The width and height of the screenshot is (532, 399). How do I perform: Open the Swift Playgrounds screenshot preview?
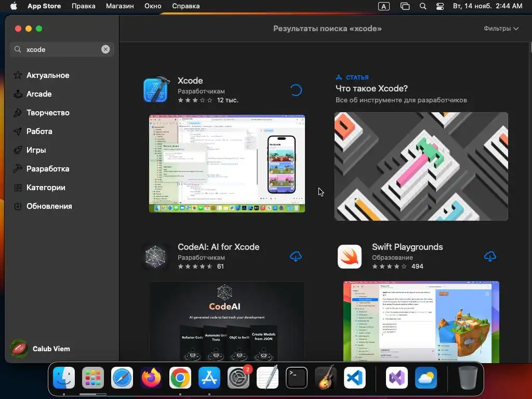point(421,322)
